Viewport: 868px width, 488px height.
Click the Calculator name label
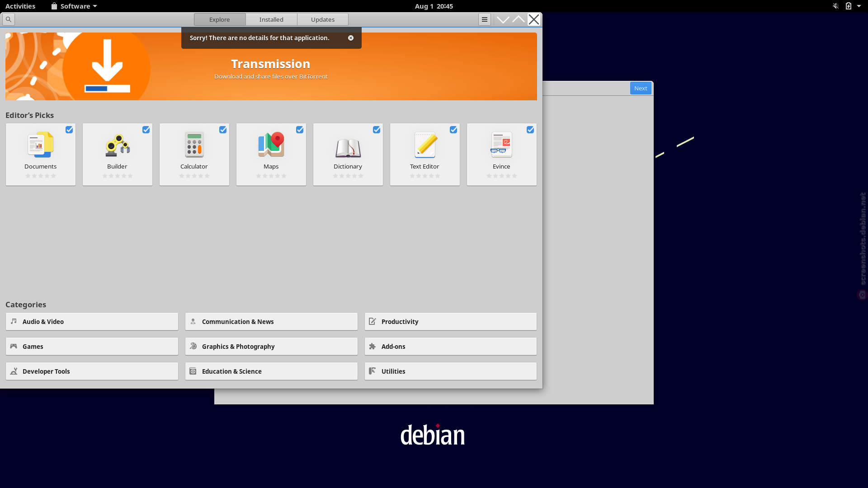point(194,166)
